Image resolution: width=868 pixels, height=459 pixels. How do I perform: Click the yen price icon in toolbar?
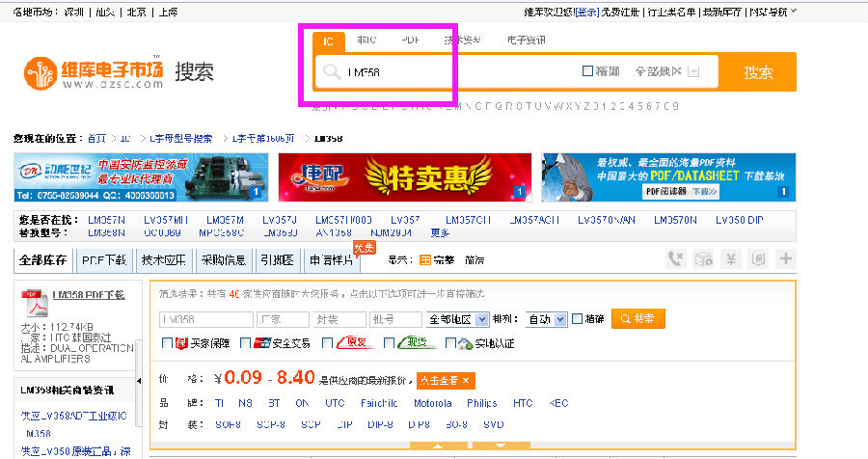point(731,259)
